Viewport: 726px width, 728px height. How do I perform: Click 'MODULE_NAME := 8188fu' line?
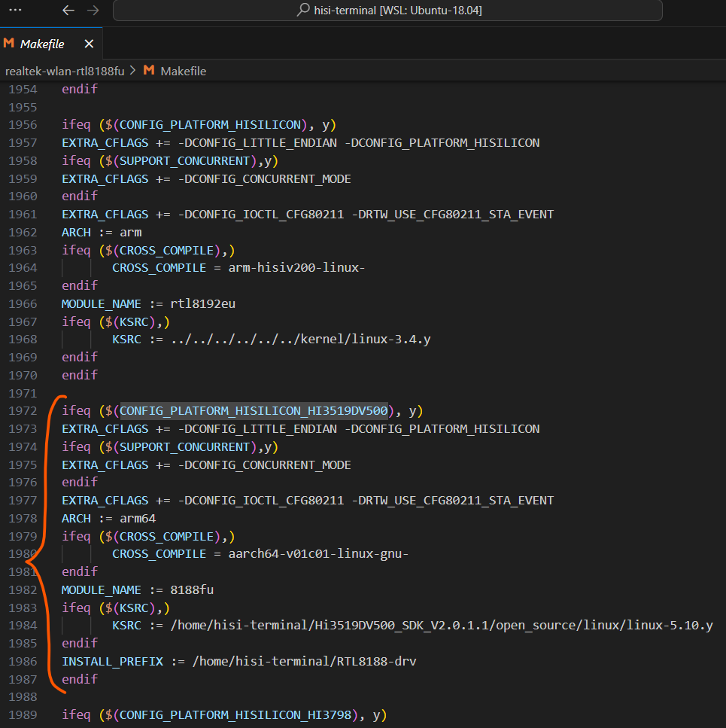coord(138,589)
